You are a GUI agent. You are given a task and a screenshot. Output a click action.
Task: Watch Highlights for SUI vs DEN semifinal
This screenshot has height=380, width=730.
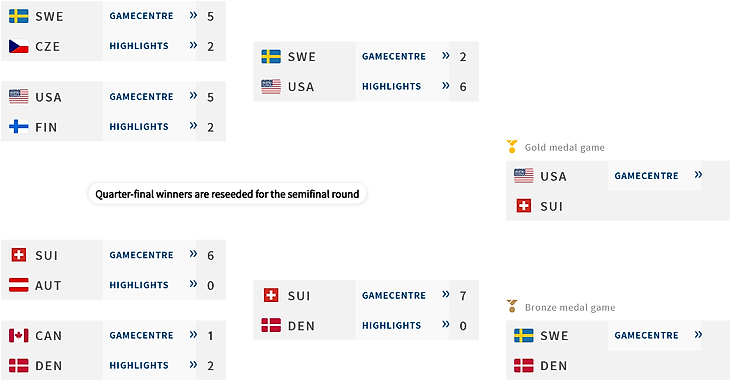(392, 326)
